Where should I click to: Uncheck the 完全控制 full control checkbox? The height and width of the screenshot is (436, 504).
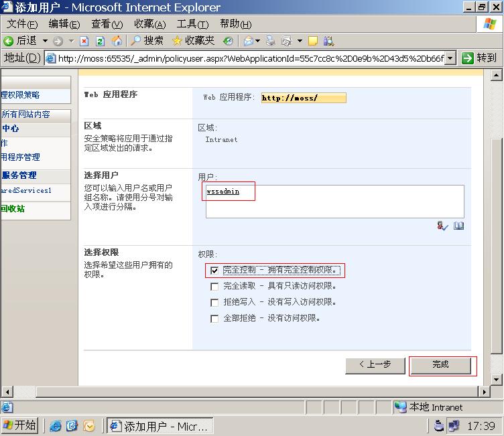214,271
